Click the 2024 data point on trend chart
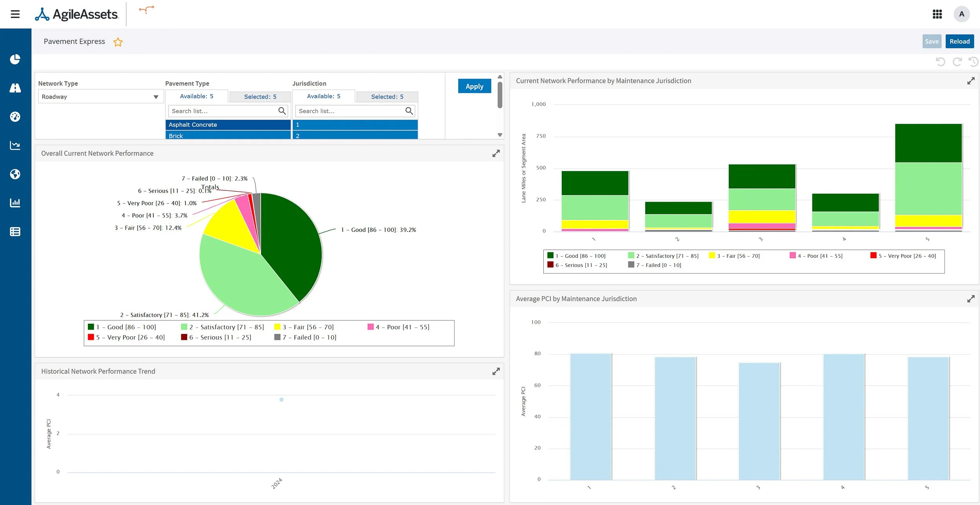Image resolution: width=980 pixels, height=505 pixels. click(x=281, y=399)
